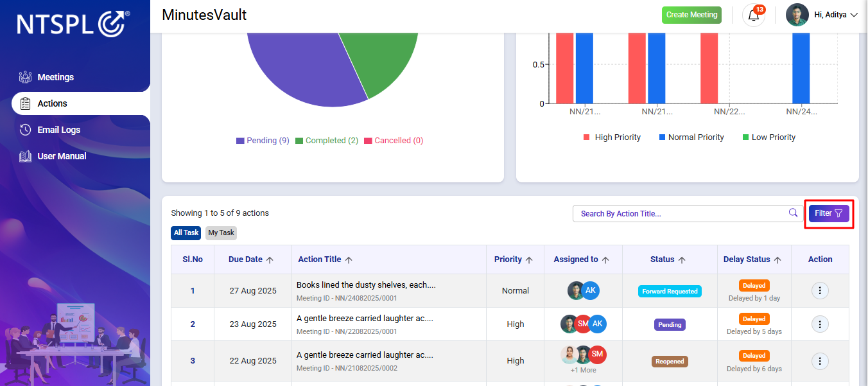Click photo avatar in row 1 assignees
The height and width of the screenshot is (386, 868).
click(575, 291)
